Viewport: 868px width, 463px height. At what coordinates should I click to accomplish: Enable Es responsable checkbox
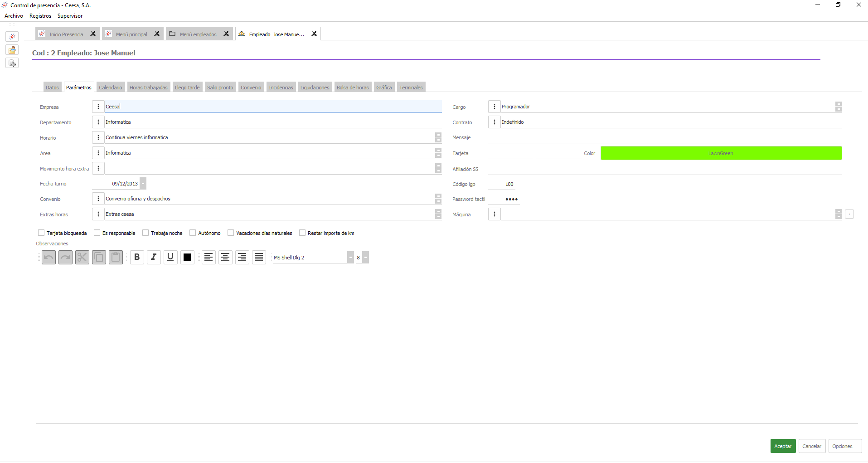(x=97, y=233)
